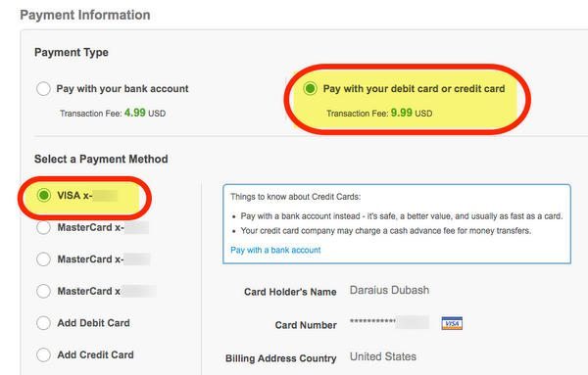The height and width of the screenshot is (375, 588).
Task: Choose Pay with debit or credit card
Action: coord(310,89)
